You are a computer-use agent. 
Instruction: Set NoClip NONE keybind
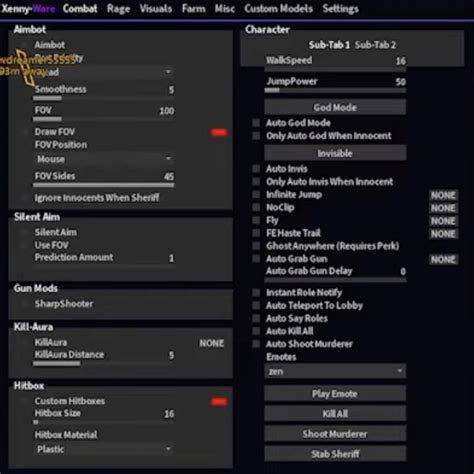pyautogui.click(x=443, y=208)
